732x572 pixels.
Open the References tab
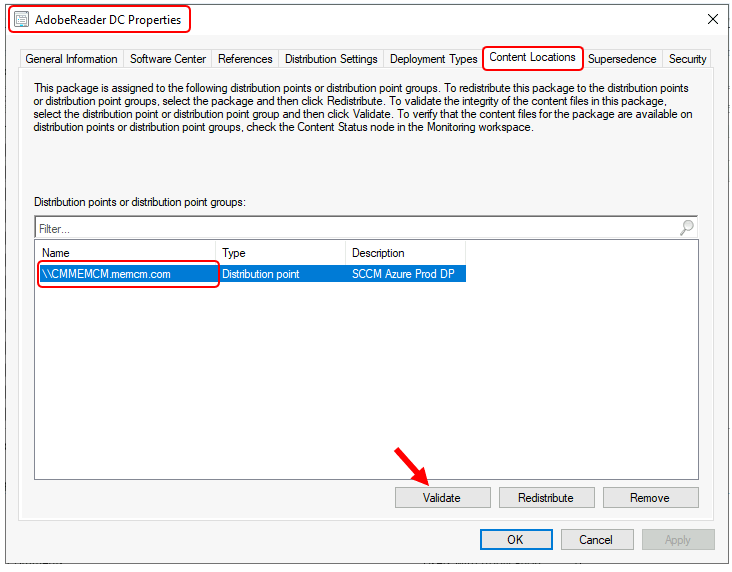[x=245, y=59]
